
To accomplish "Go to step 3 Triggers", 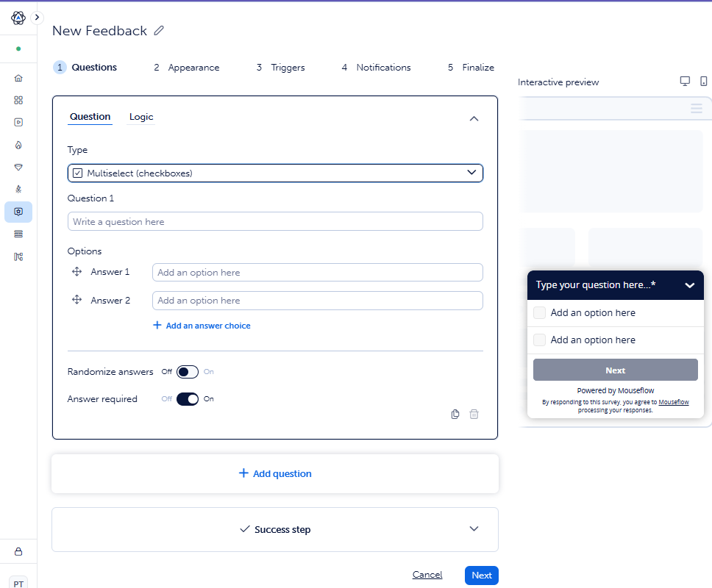I will tap(281, 68).
